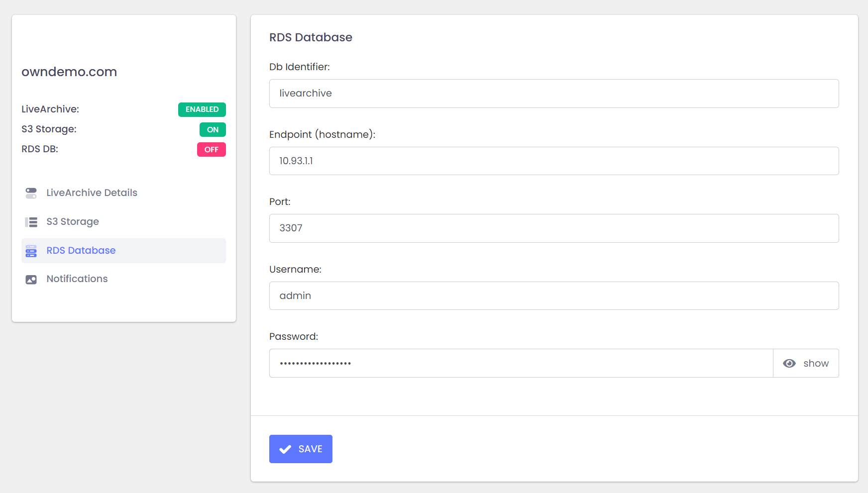Click the RDS DB OFF badge

coord(211,150)
